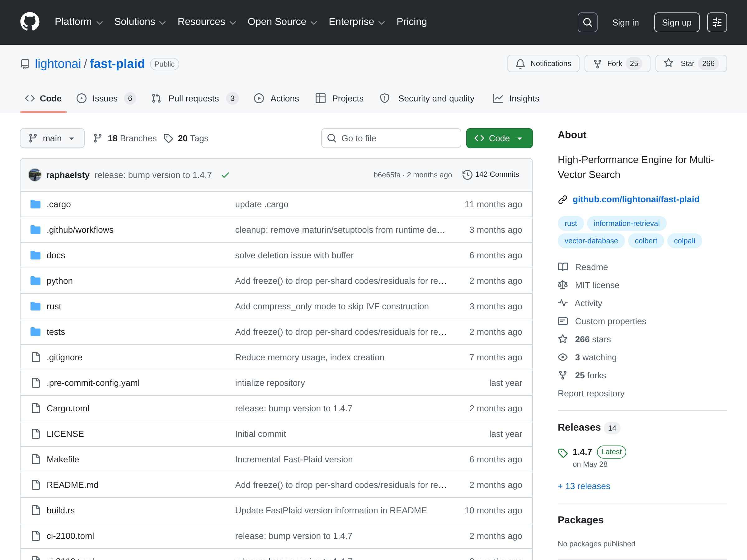View the 18 Branches list
The image size is (747, 560).
125,138
